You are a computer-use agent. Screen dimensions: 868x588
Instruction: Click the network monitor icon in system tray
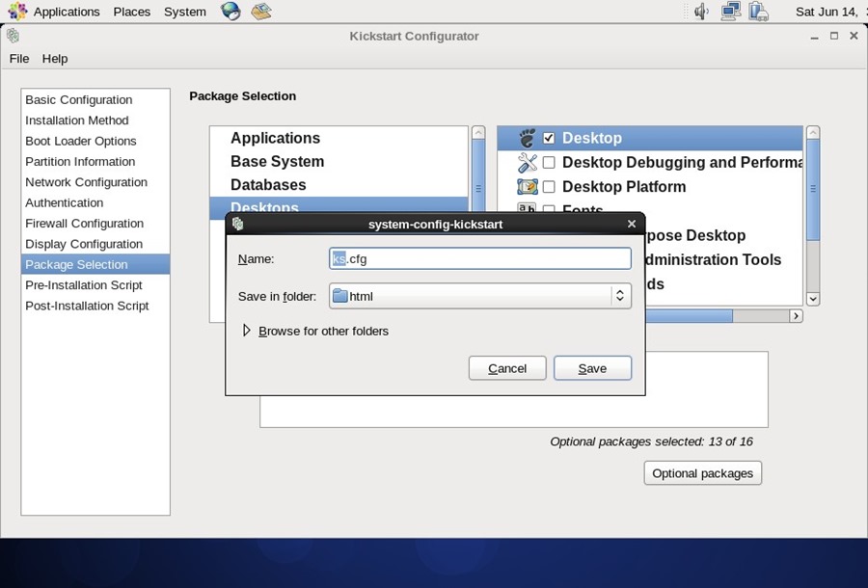coord(729,12)
